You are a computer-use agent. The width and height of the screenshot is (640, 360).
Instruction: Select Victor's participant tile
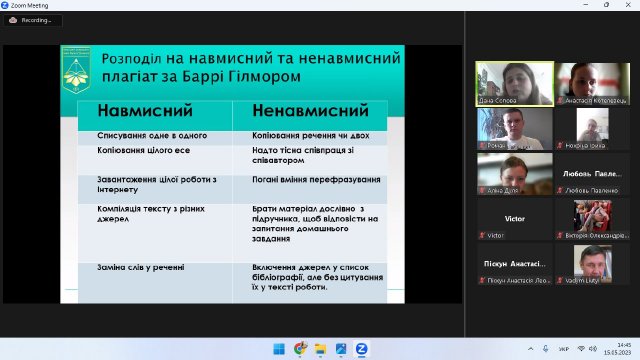[515, 219]
